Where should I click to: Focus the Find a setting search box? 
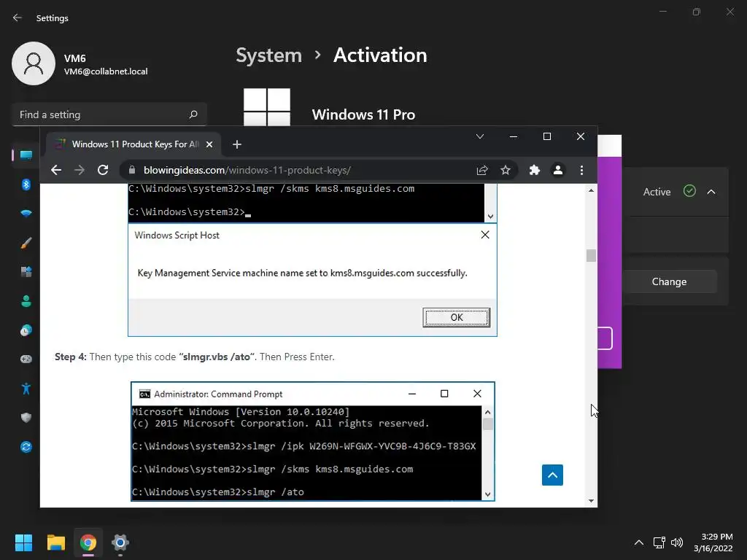pyautogui.click(x=109, y=114)
